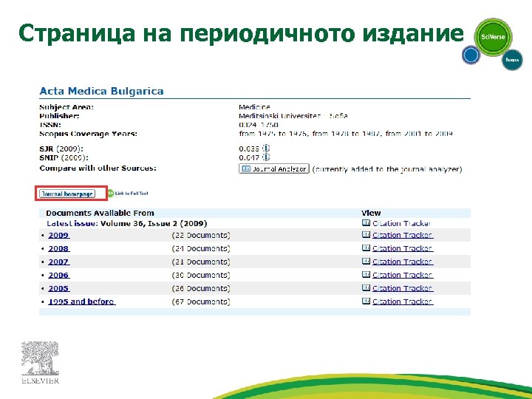Select Citation Tracker text in Latest issue row
This screenshot has height=399, width=532.
pyautogui.click(x=402, y=223)
